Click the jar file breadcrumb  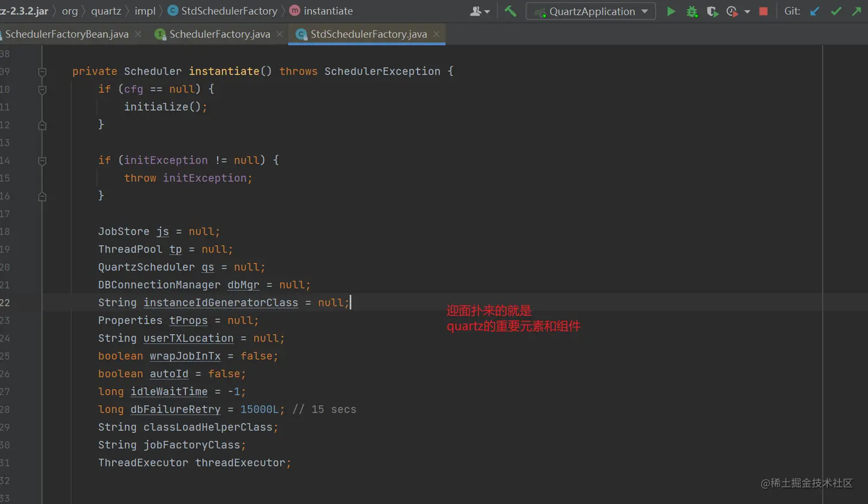coord(24,11)
